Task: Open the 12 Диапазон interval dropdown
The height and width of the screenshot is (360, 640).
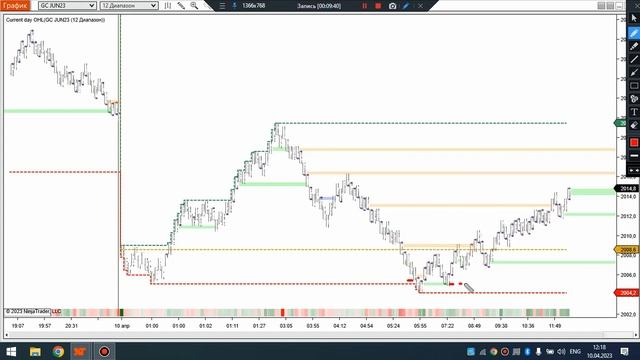Action: pos(129,5)
